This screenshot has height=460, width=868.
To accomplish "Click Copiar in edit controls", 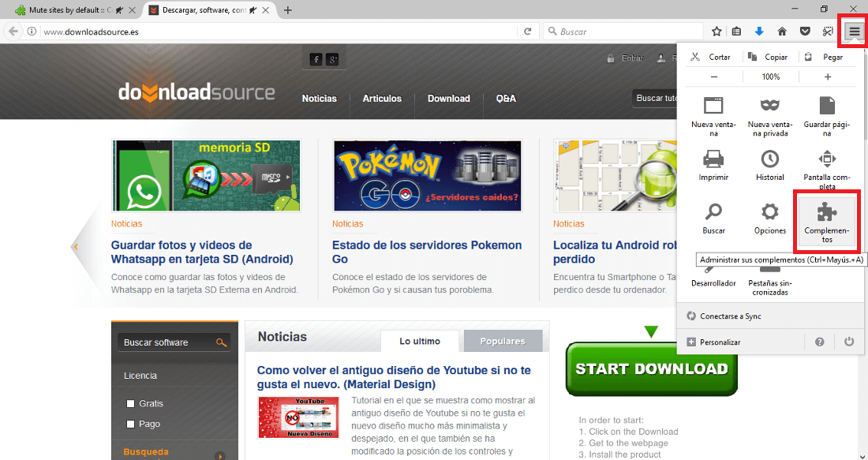I will [769, 57].
